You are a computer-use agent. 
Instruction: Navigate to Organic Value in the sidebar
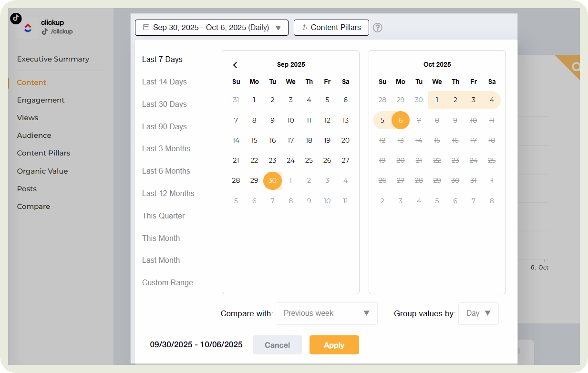tap(42, 171)
